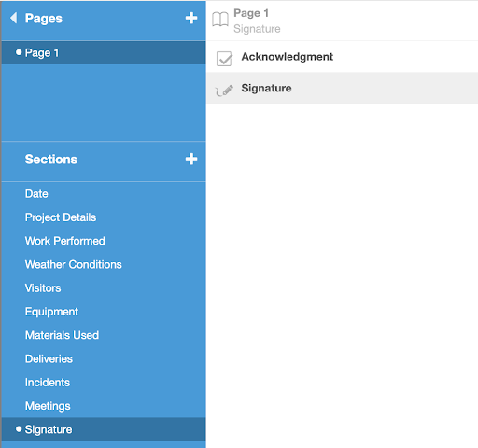Click the Acknowledgment checkbox icon

tap(224, 59)
